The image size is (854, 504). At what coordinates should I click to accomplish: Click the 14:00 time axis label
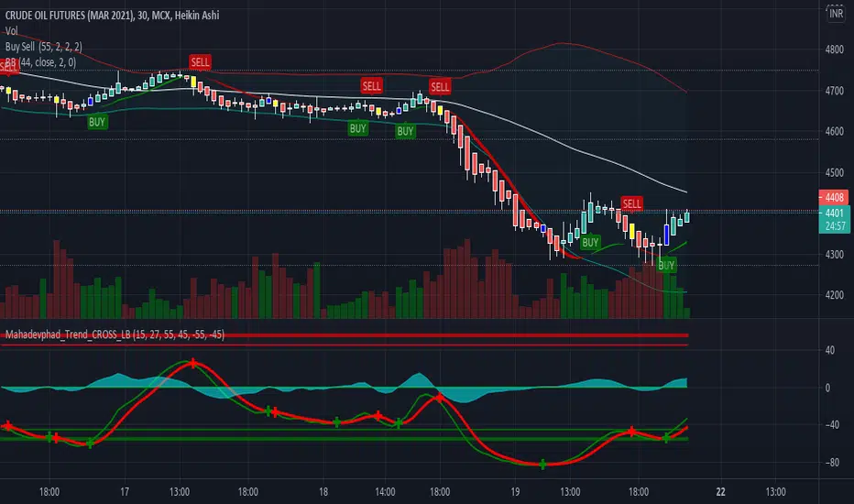coord(385,492)
